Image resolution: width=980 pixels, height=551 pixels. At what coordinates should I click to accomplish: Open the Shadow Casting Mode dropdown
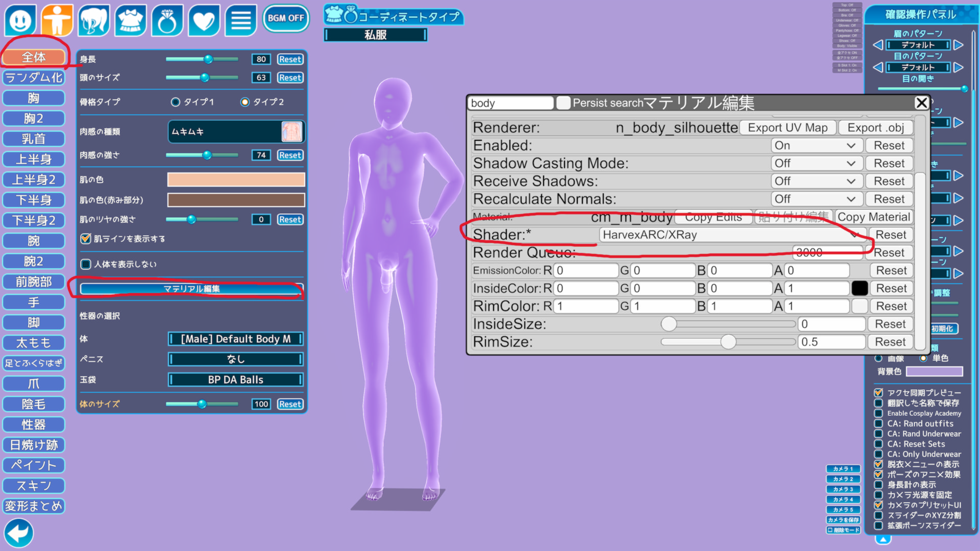[x=817, y=163]
